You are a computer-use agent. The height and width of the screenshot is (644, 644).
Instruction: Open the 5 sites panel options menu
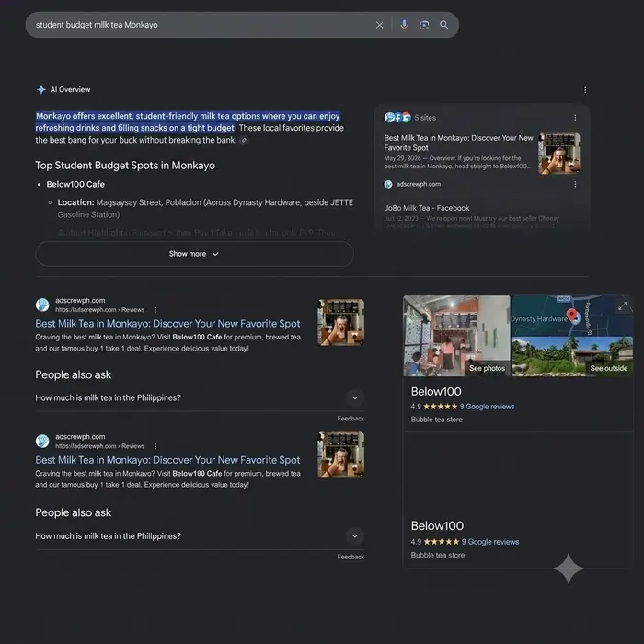click(x=575, y=118)
